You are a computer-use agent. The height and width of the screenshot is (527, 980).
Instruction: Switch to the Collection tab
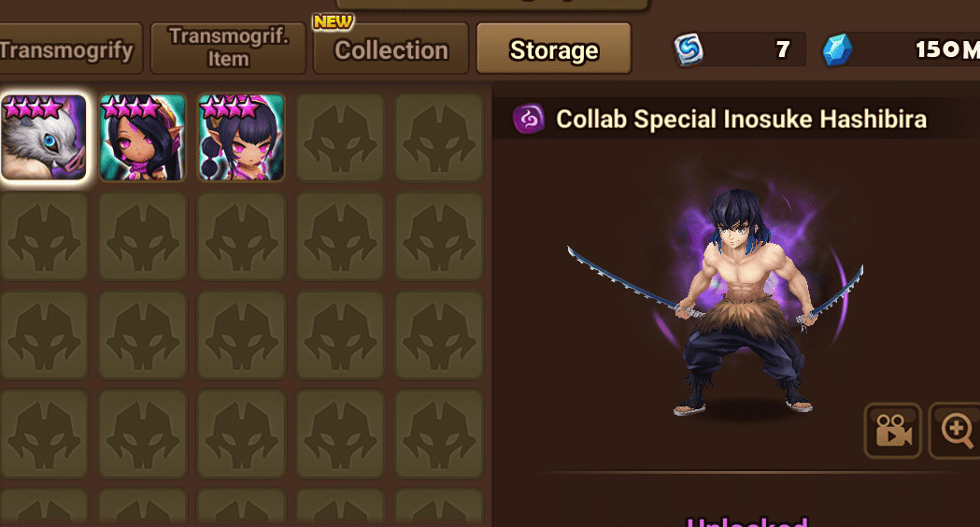(x=391, y=49)
